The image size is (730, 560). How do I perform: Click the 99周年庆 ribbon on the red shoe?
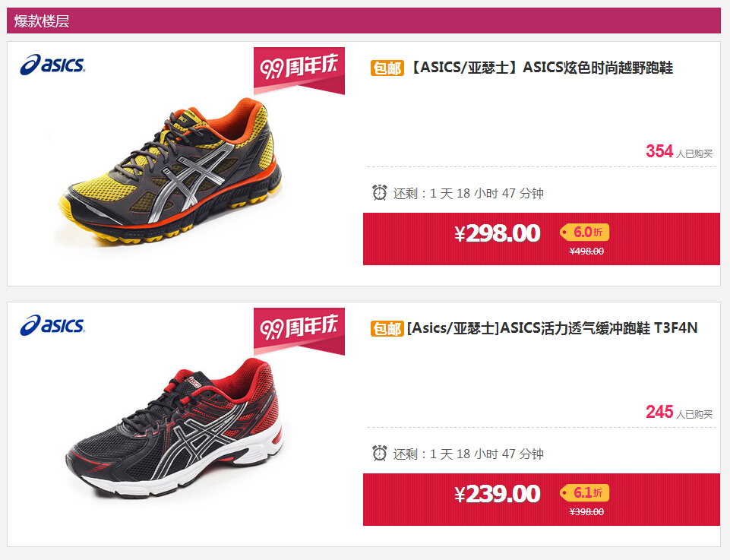click(299, 331)
